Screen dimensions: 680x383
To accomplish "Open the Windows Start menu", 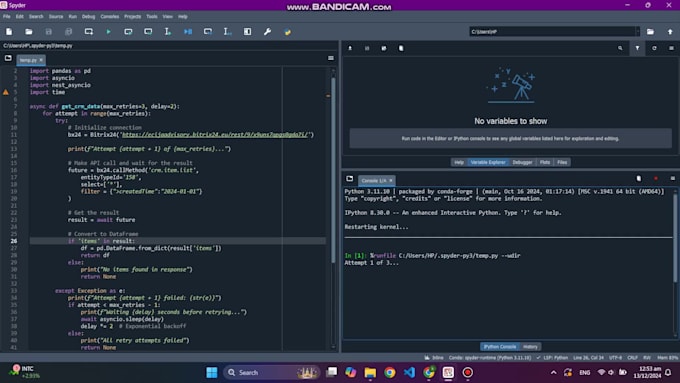I will tap(212, 373).
